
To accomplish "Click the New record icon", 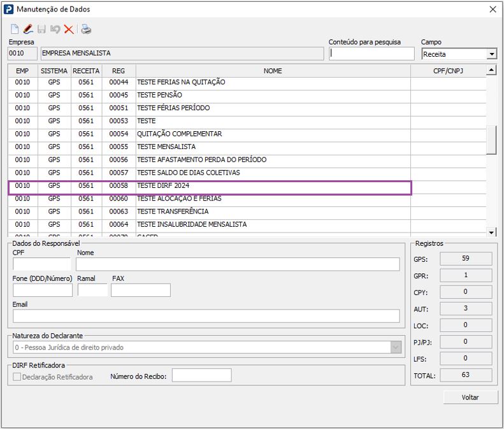I will tap(14, 29).
